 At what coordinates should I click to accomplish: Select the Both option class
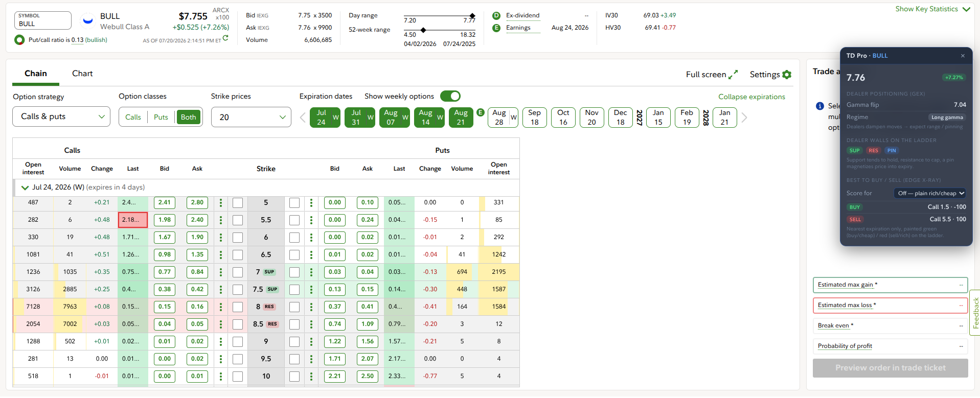(x=189, y=118)
